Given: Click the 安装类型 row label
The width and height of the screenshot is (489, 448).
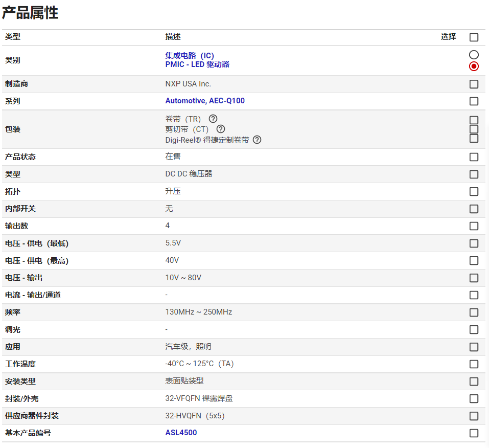Looking at the screenshot, I should (x=20, y=381).
